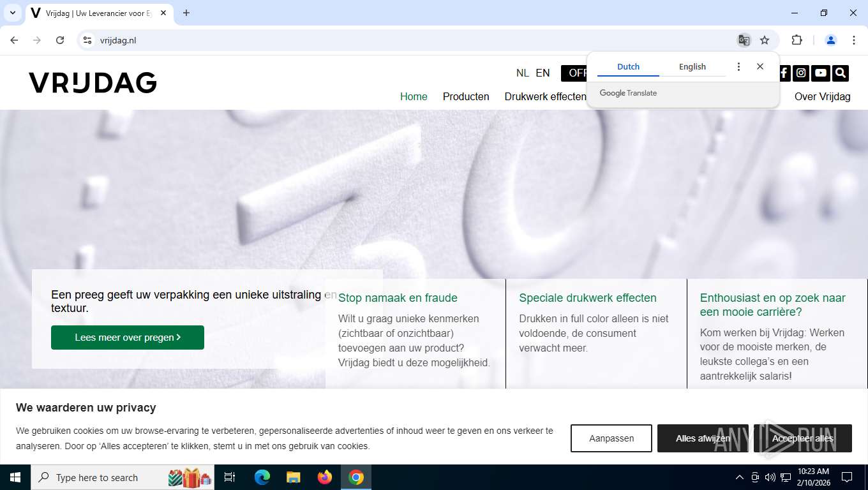Open a new browser tab
868x490 pixels.
[x=186, y=13]
